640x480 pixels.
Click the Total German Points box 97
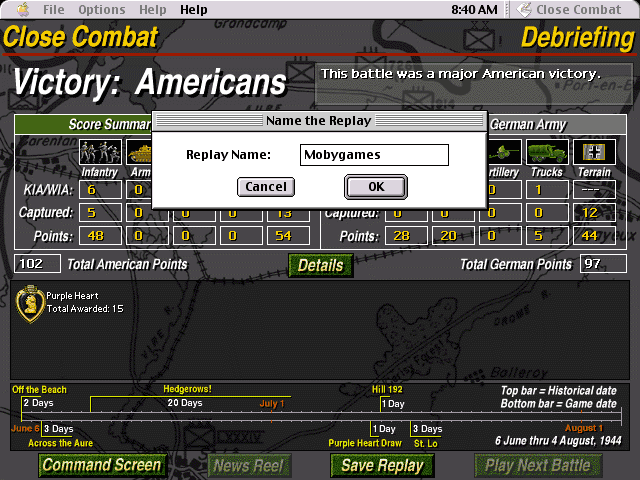603,264
